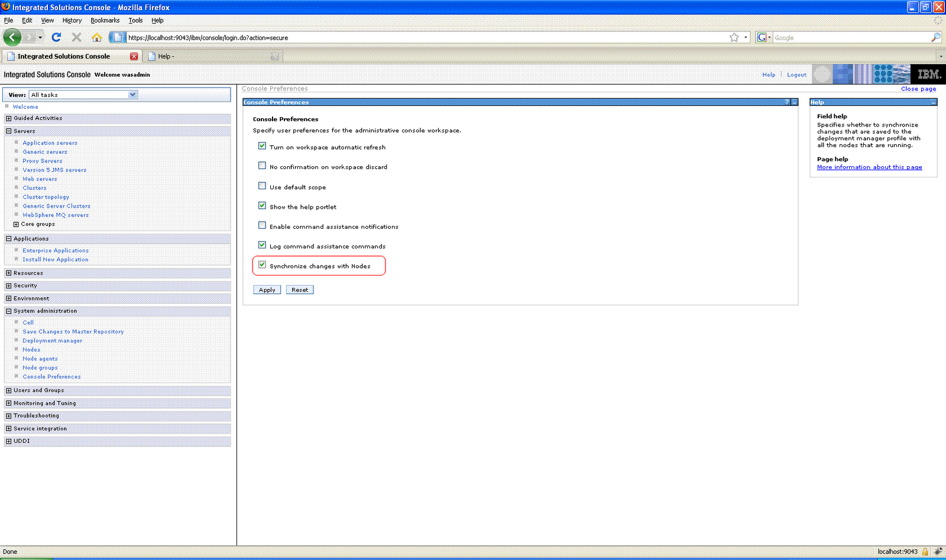Expand the Security section
This screenshot has height=560, width=946.
[x=9, y=286]
